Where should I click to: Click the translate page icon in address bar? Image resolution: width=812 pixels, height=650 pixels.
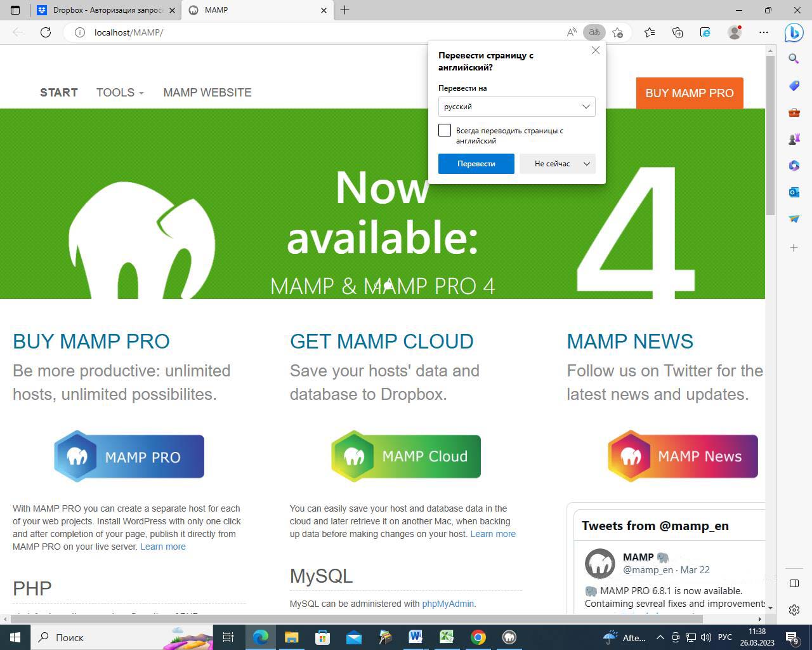(594, 32)
